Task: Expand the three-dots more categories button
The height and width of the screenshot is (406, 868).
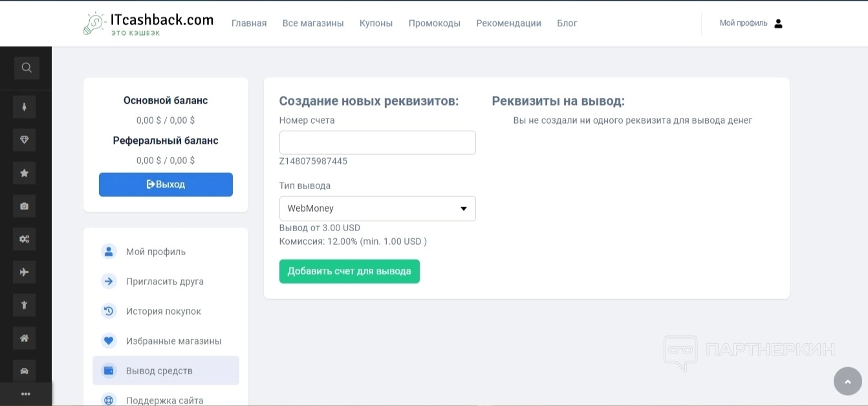Action: pyautogui.click(x=26, y=394)
